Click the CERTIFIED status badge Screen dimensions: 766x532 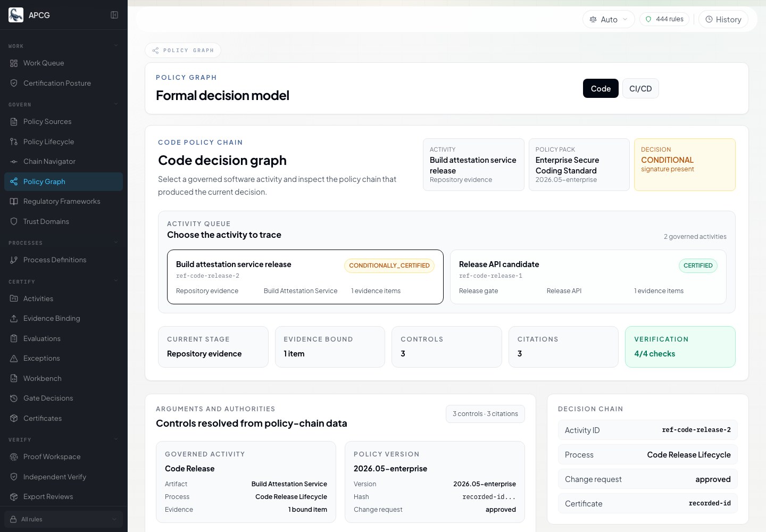point(698,265)
